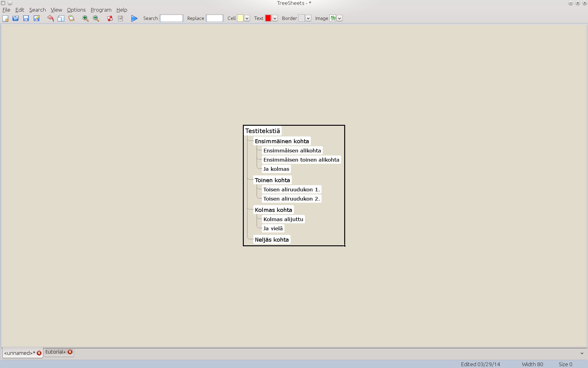Click the New document toolbar icon
Screen dimensions: 588x368
(x=6, y=18)
